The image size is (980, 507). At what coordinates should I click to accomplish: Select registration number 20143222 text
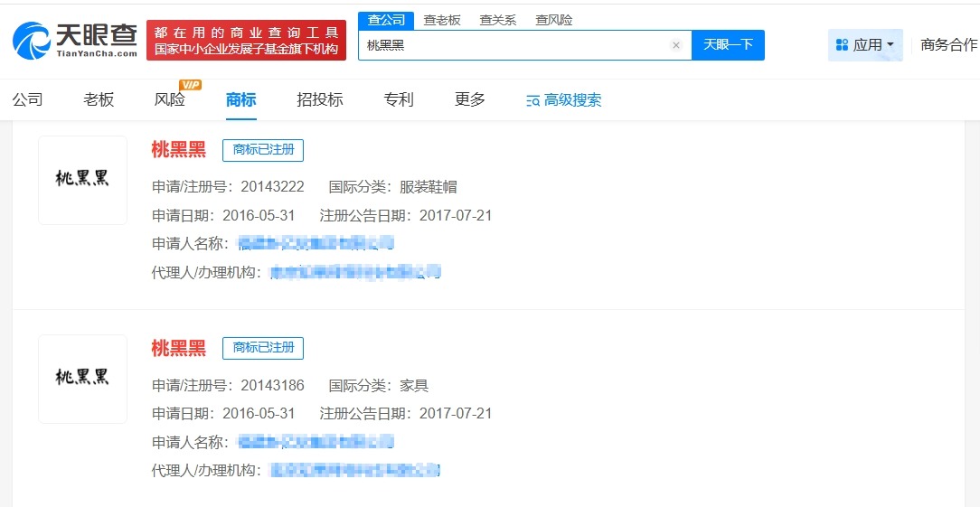(x=272, y=187)
